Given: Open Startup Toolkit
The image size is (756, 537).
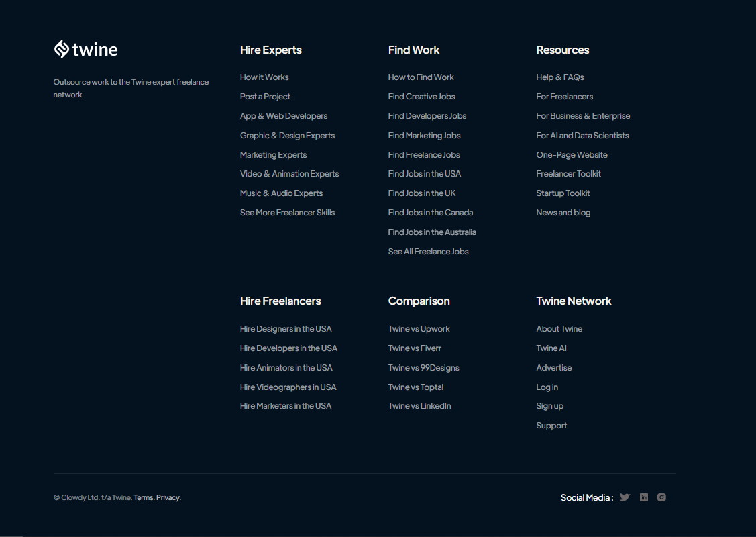Looking at the screenshot, I should coord(563,193).
